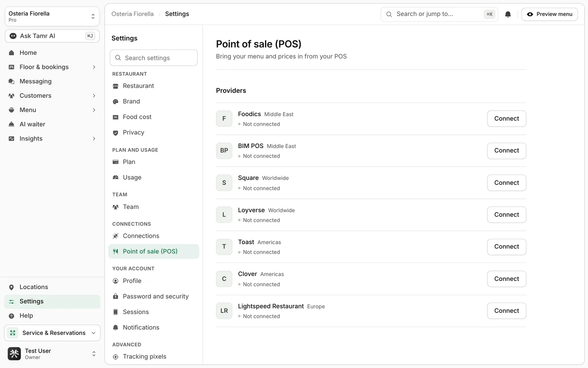Viewport: 588px width, 368px height.
Task: Open Sessions in Your Account settings
Action: pos(154,312)
